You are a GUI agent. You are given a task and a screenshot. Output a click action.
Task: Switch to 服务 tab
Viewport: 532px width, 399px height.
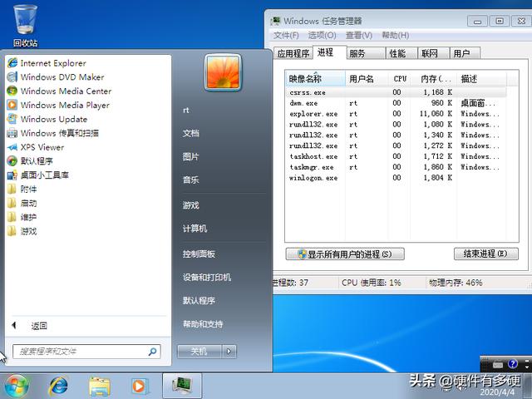coord(366,53)
